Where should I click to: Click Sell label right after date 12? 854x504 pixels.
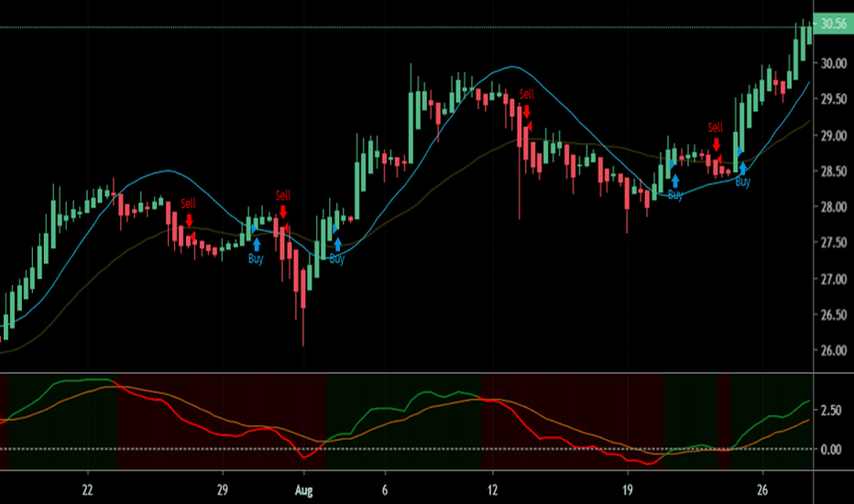527,93
